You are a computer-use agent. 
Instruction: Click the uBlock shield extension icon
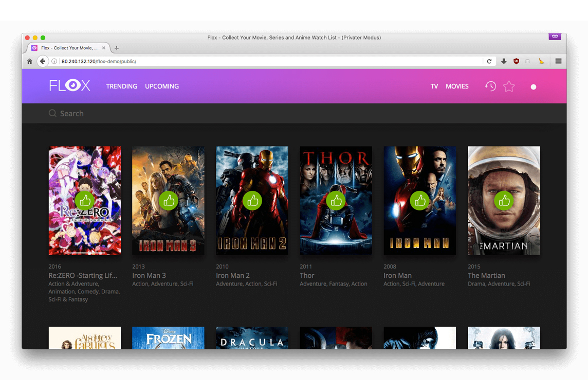click(516, 61)
